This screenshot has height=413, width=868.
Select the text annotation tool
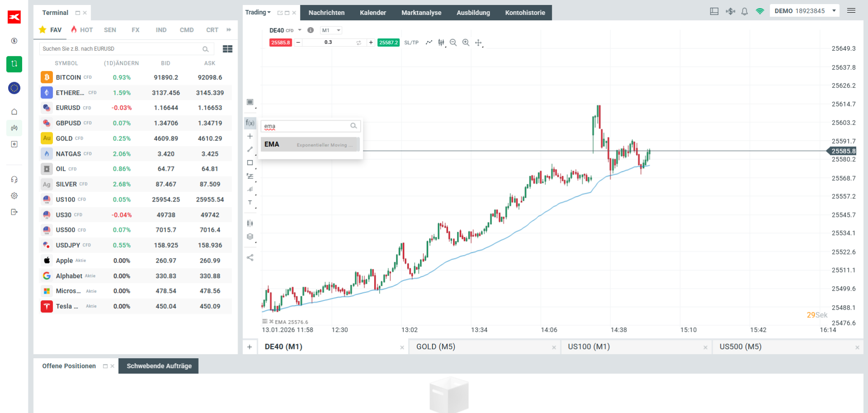[250, 202]
